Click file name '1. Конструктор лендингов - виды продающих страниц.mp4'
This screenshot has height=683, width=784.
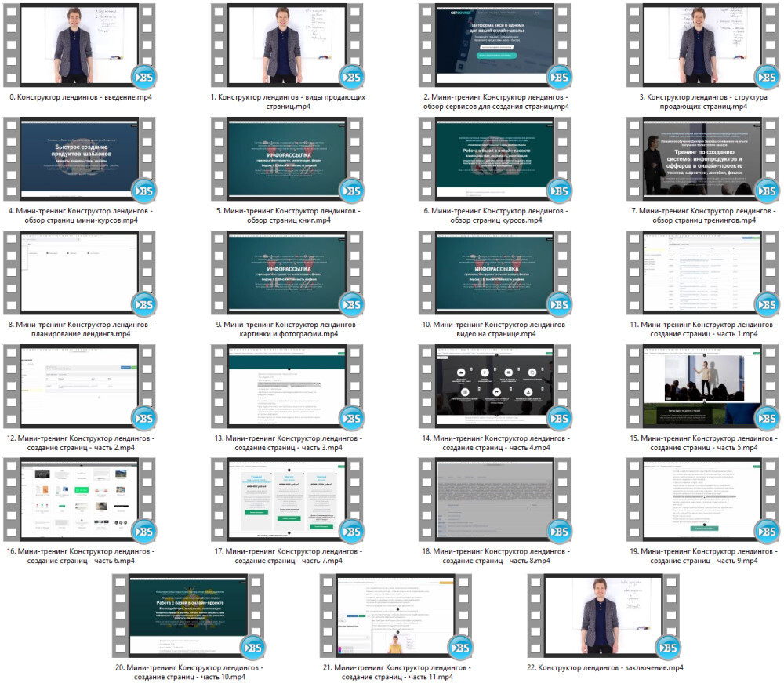click(288, 101)
